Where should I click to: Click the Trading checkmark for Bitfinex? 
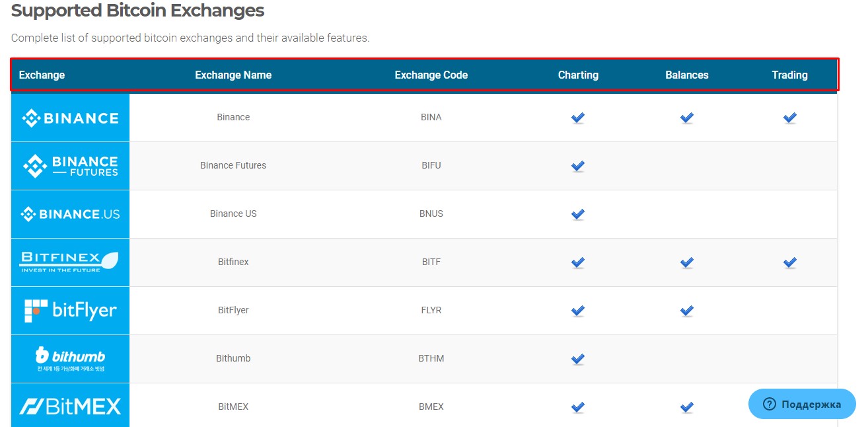(x=790, y=262)
